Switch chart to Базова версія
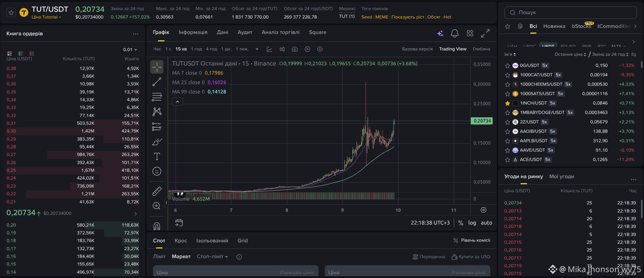 417,49
